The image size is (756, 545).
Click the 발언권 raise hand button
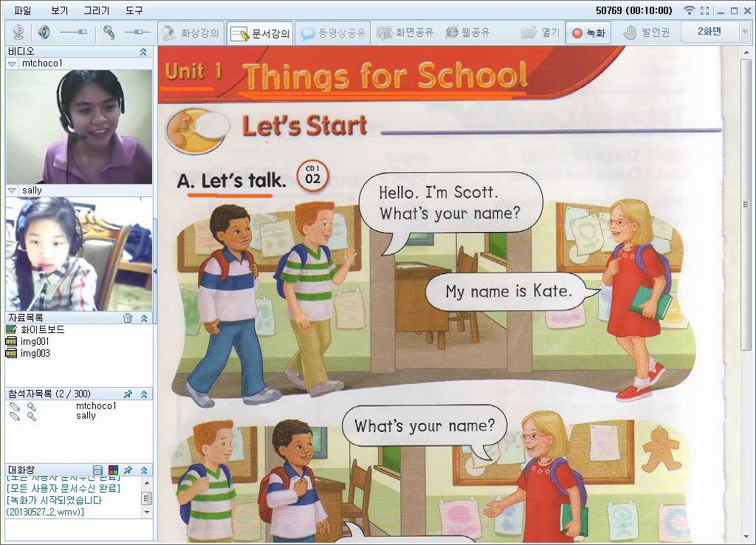(x=647, y=32)
